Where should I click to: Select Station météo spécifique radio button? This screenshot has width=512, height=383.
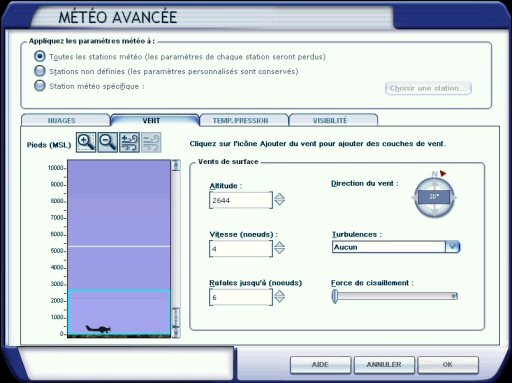[x=40, y=86]
